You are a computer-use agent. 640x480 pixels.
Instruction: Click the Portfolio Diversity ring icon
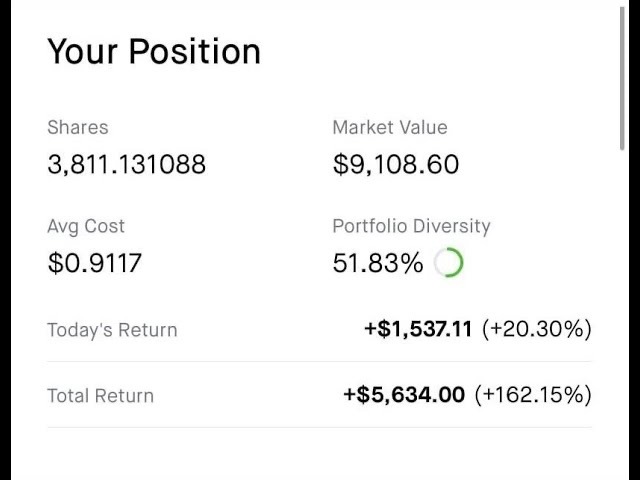coord(449,263)
